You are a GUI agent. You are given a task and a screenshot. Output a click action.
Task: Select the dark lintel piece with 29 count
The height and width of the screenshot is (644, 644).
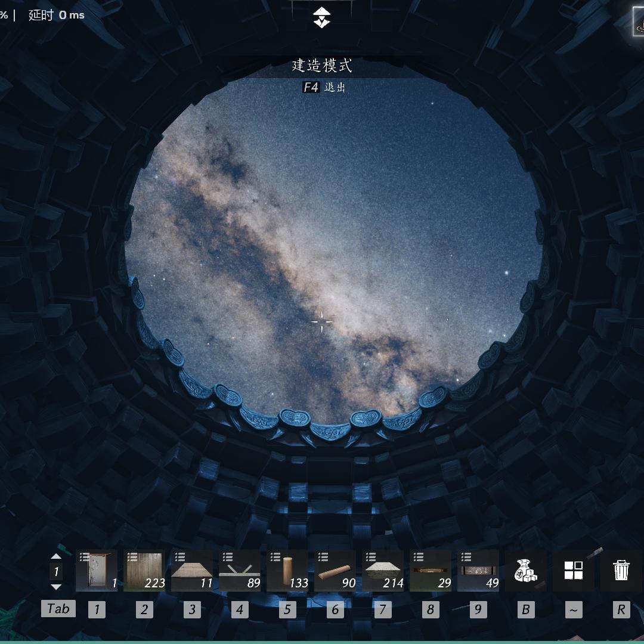point(431,571)
